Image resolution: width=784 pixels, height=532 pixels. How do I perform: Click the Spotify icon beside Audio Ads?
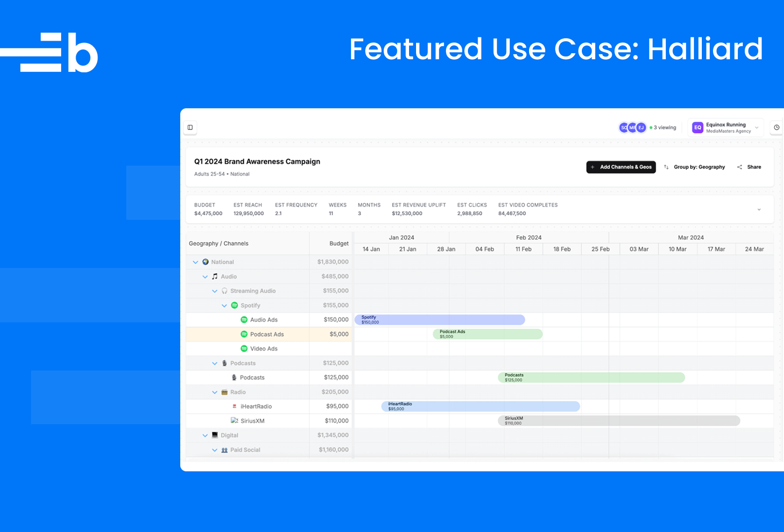(244, 320)
